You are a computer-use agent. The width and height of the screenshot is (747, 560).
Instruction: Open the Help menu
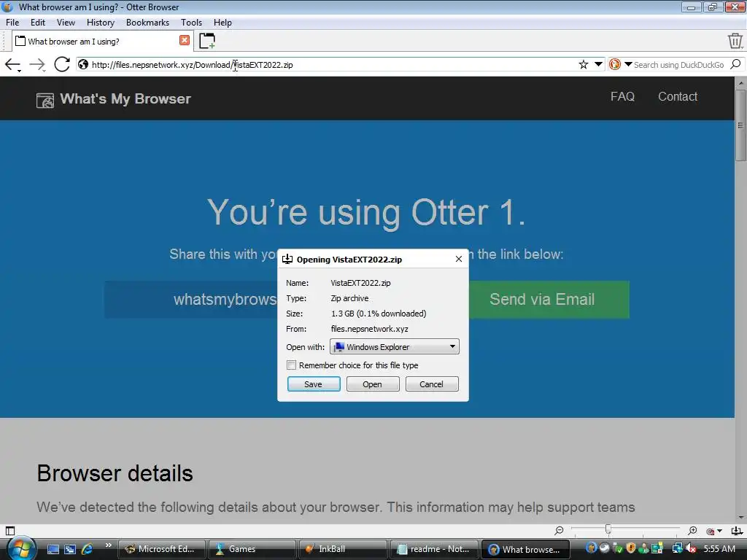222,23
